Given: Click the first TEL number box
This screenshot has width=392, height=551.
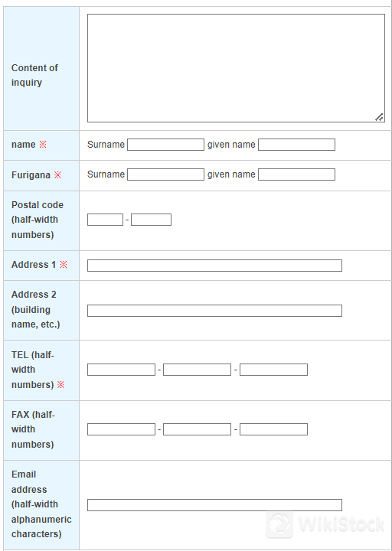Looking at the screenshot, I should pos(121,370).
